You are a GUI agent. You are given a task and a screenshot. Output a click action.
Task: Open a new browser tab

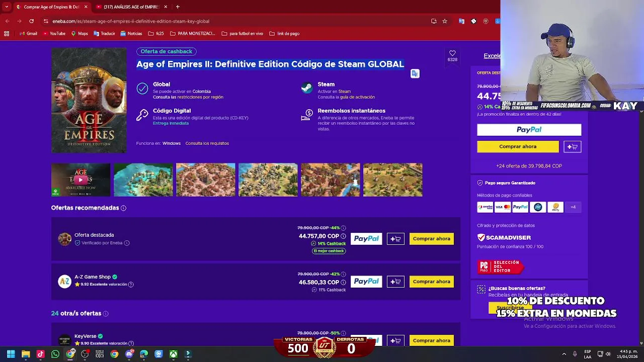click(178, 7)
